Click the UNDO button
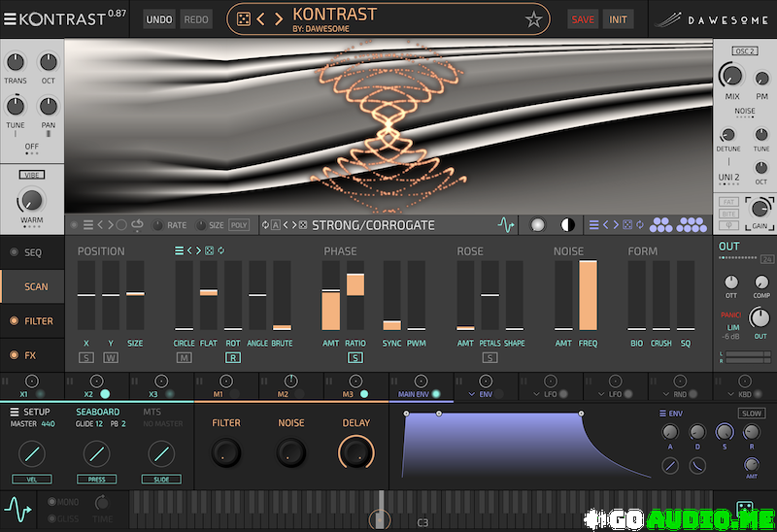The height and width of the screenshot is (532, 777). [x=159, y=19]
